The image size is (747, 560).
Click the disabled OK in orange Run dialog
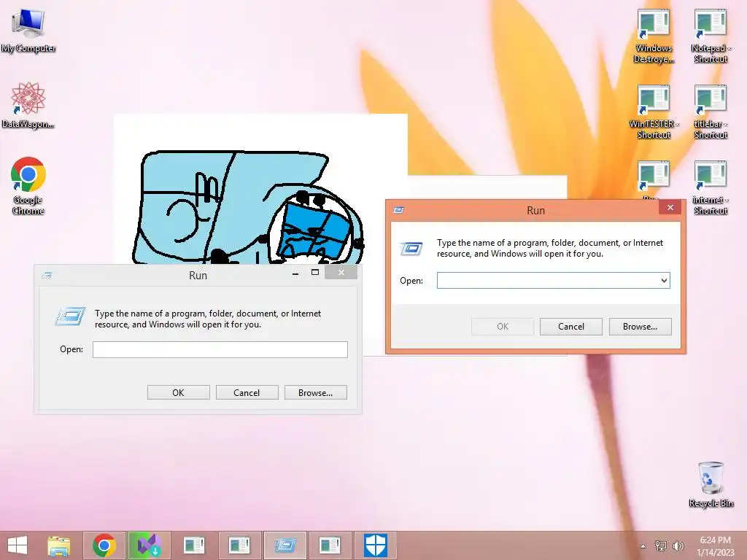(503, 327)
